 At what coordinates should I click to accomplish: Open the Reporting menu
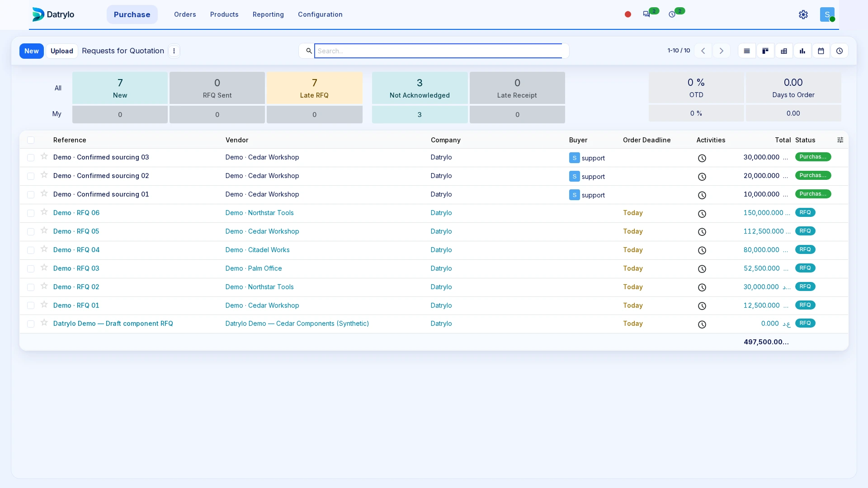tap(268, 14)
